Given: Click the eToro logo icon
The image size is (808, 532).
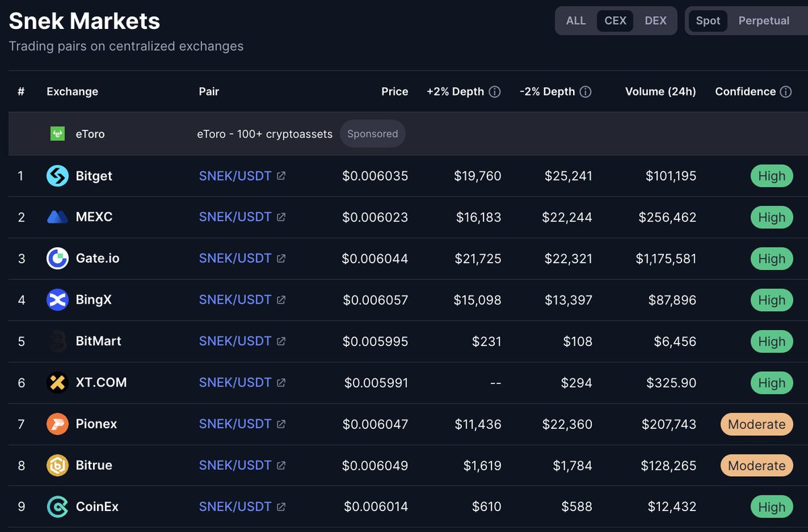Looking at the screenshot, I should pyautogui.click(x=57, y=134).
